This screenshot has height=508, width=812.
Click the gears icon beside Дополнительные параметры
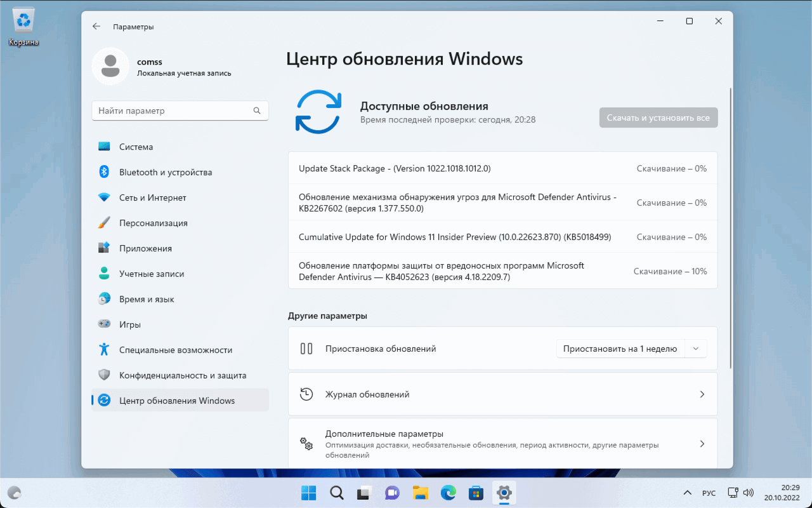point(306,443)
